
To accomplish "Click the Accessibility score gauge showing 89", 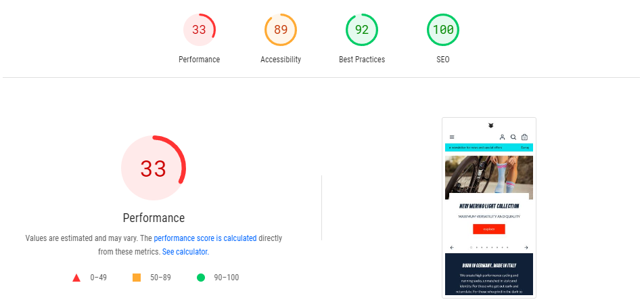I will [x=280, y=30].
